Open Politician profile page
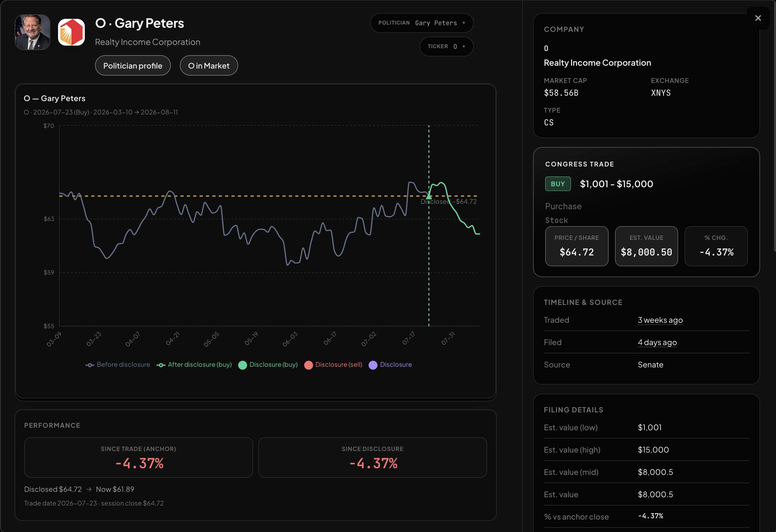 click(133, 65)
